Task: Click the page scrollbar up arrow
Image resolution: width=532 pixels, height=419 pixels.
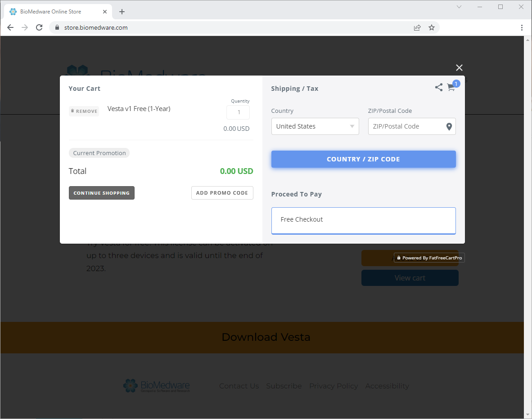Action: tap(527, 40)
